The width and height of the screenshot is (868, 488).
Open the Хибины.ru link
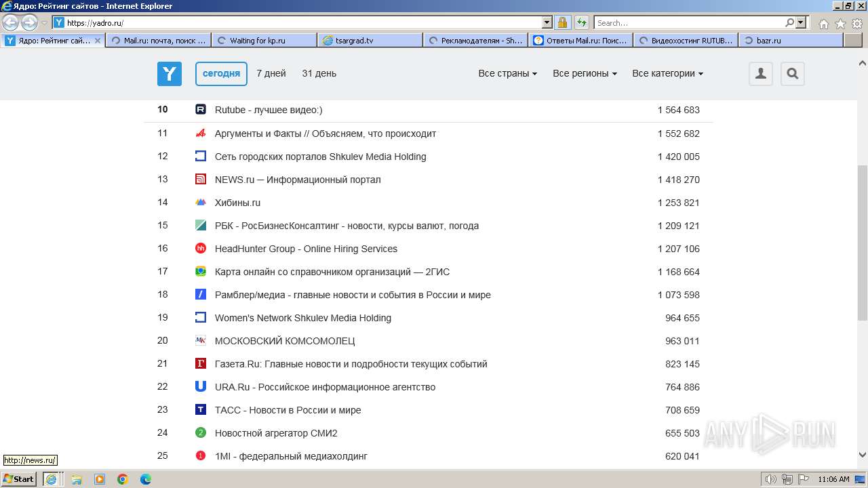point(237,203)
